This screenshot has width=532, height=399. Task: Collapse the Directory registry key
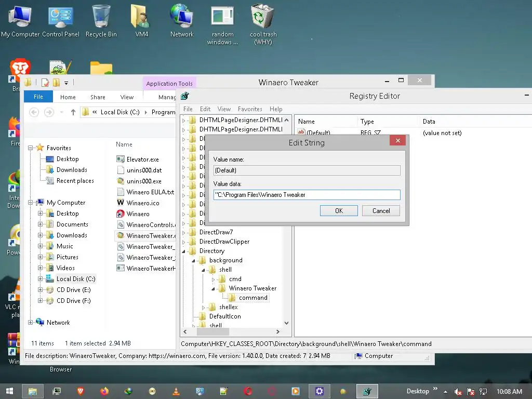click(x=183, y=251)
